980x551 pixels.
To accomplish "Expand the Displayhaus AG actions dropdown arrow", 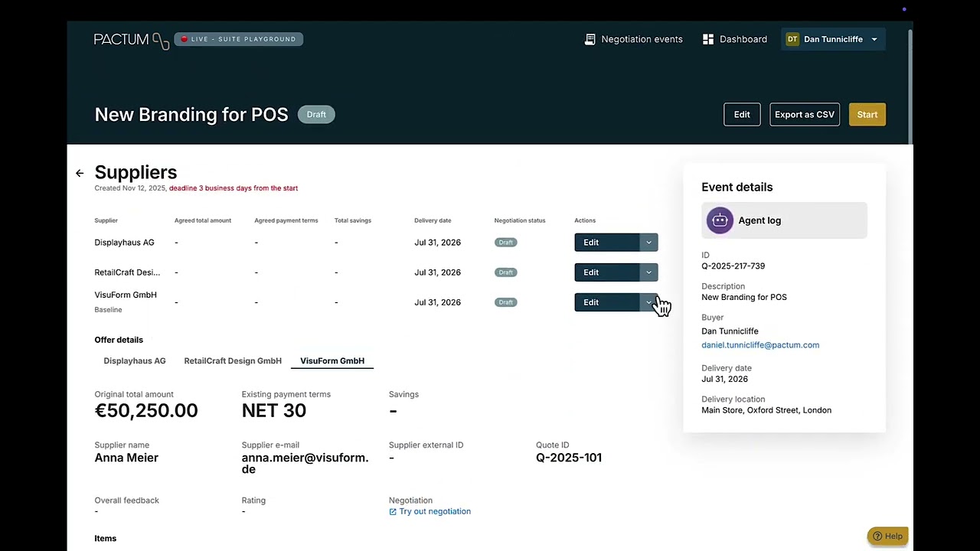I will (648, 243).
